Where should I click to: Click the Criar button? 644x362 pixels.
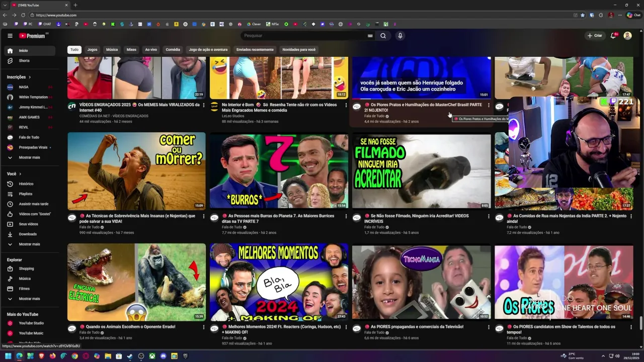[594, 36]
